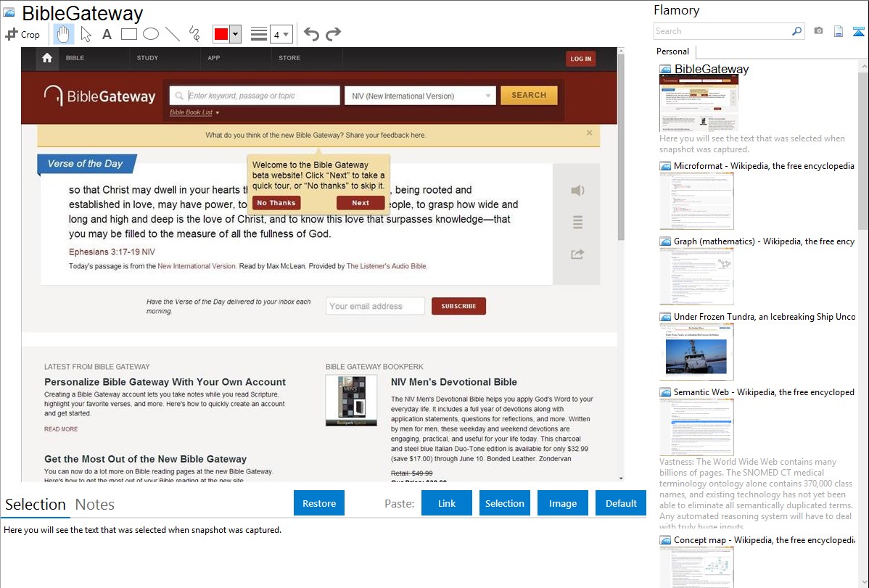
Task: Click the verse audio speaker icon
Action: tap(577, 191)
